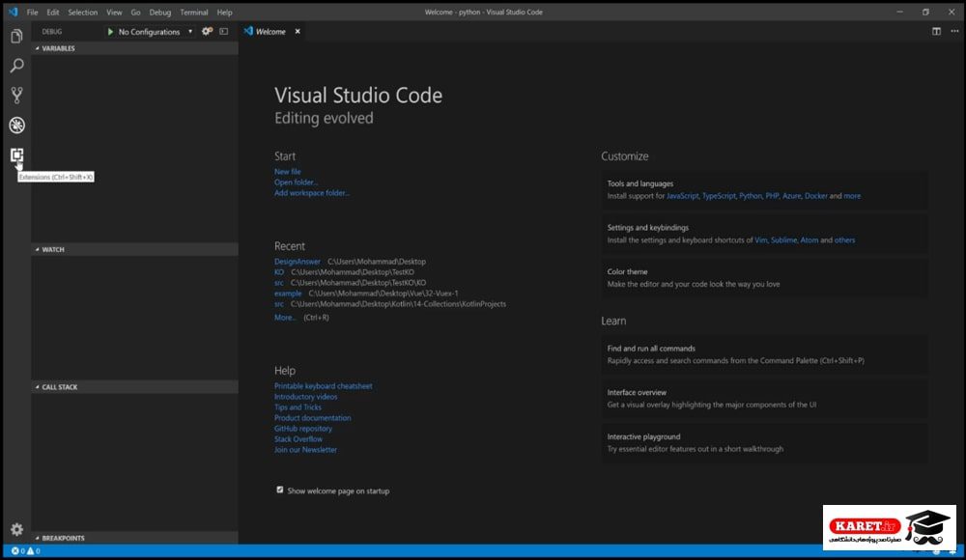Screen dimensions: 966x560
Task: Open the Debug view icon
Action: pos(16,126)
